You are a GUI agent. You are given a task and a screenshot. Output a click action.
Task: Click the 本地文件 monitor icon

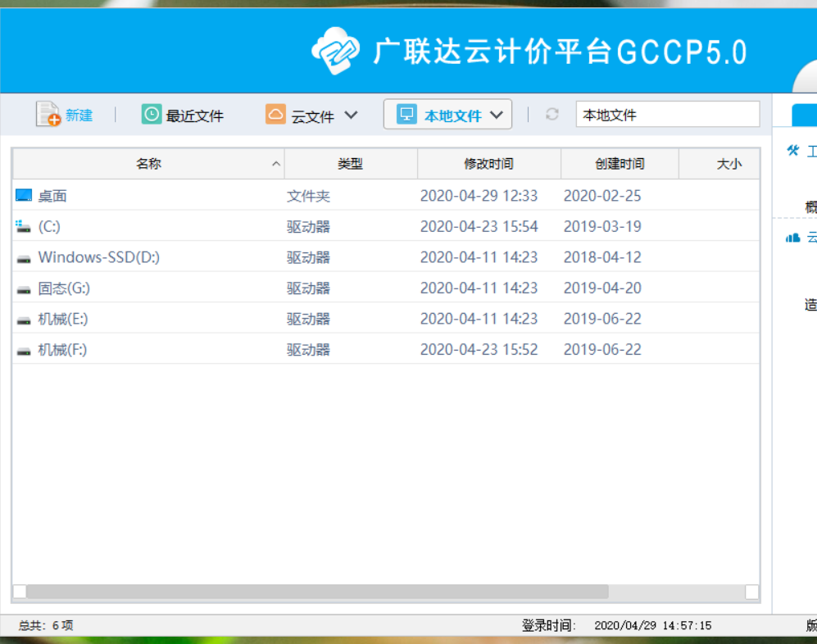pyautogui.click(x=406, y=114)
